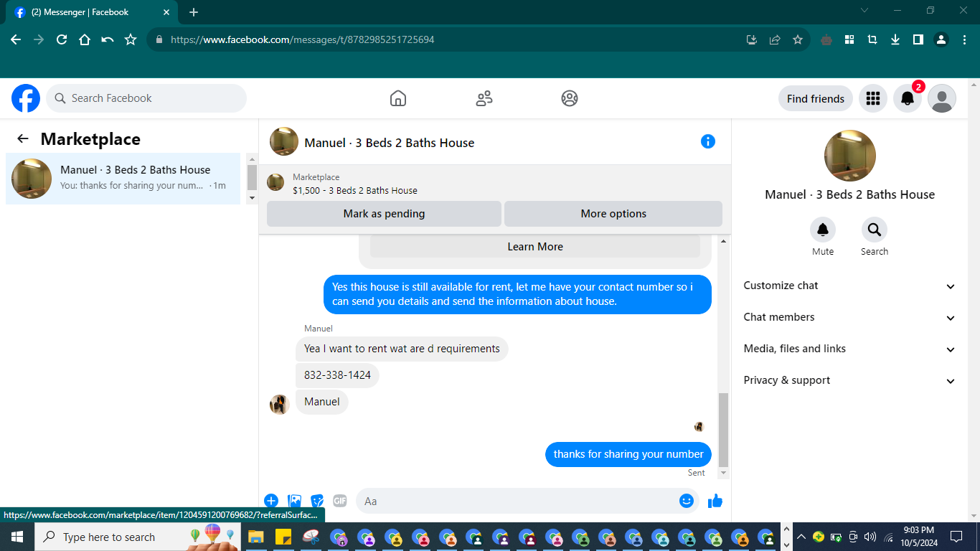Image resolution: width=980 pixels, height=551 pixels.
Task: Expand Media, files and links section
Action: pos(850,349)
